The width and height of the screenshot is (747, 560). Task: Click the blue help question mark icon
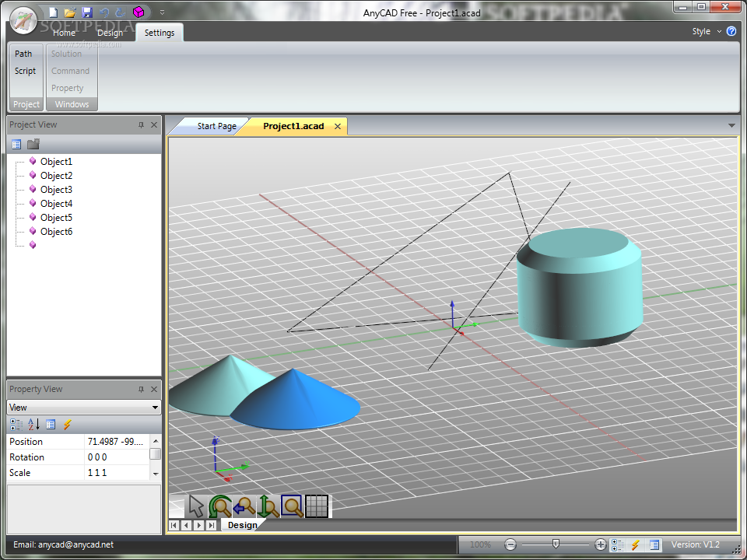tap(731, 31)
